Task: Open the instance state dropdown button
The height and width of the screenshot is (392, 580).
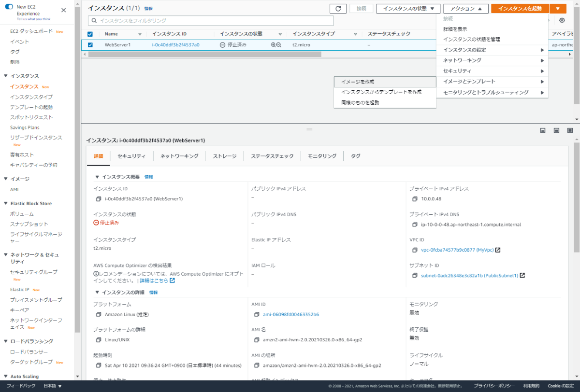Action: pyautogui.click(x=408, y=8)
